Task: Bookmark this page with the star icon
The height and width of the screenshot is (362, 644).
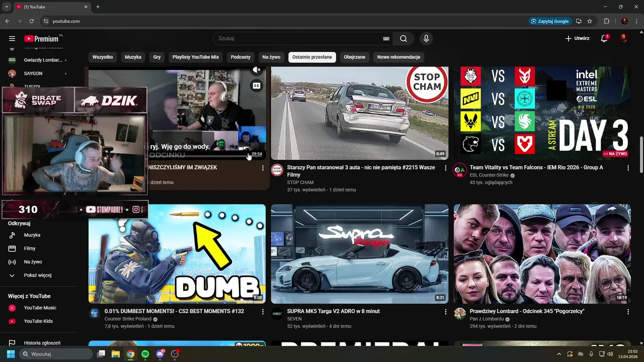Action: click(590, 21)
